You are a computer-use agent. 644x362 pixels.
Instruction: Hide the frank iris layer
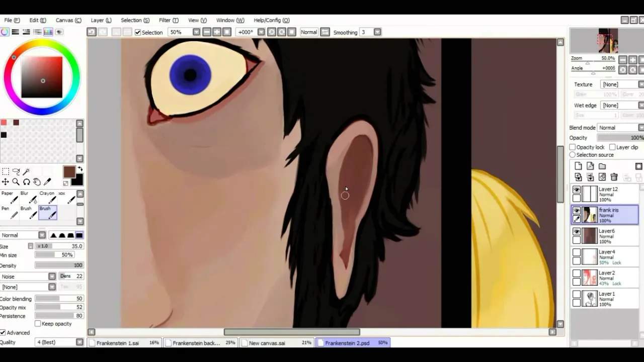pos(577,211)
